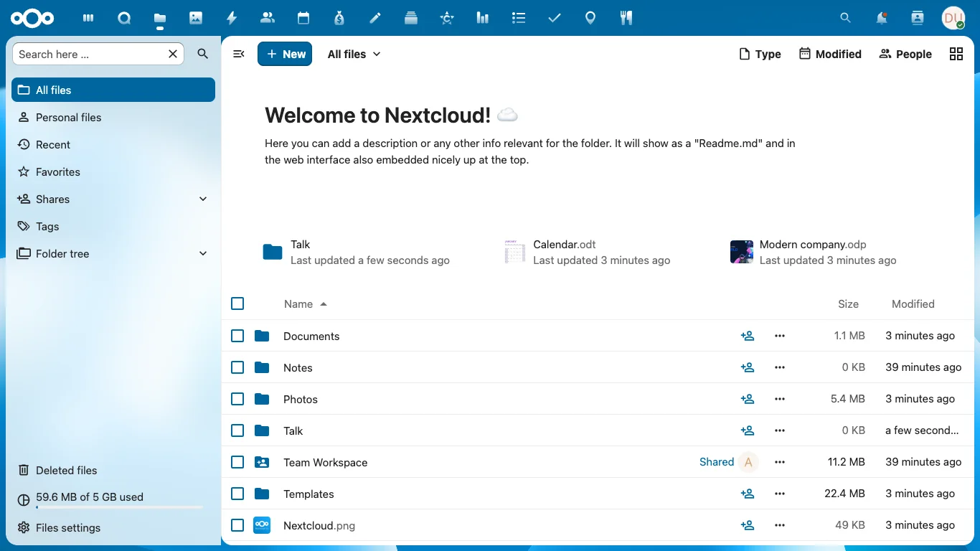980x551 pixels.
Task: Open the Deck app icon
Action: (x=411, y=18)
